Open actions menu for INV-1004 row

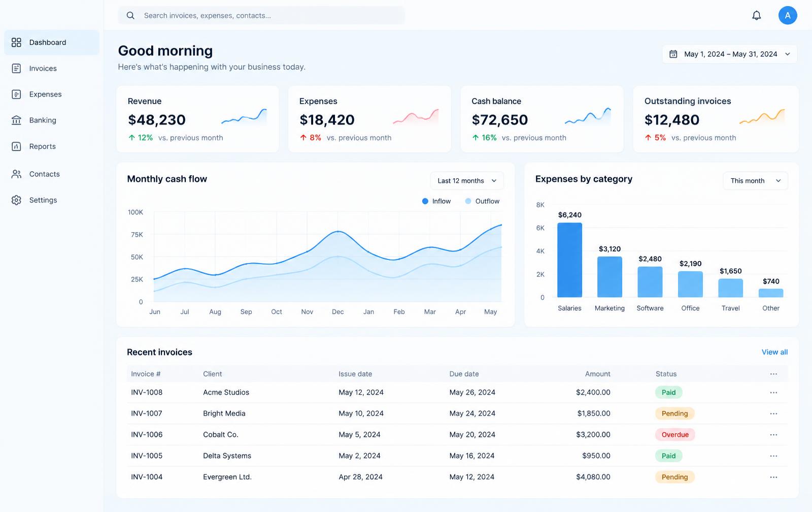coord(773,477)
